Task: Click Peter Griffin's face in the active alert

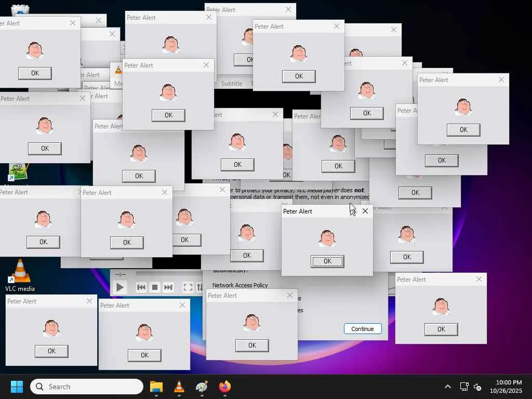Action: pos(327,238)
